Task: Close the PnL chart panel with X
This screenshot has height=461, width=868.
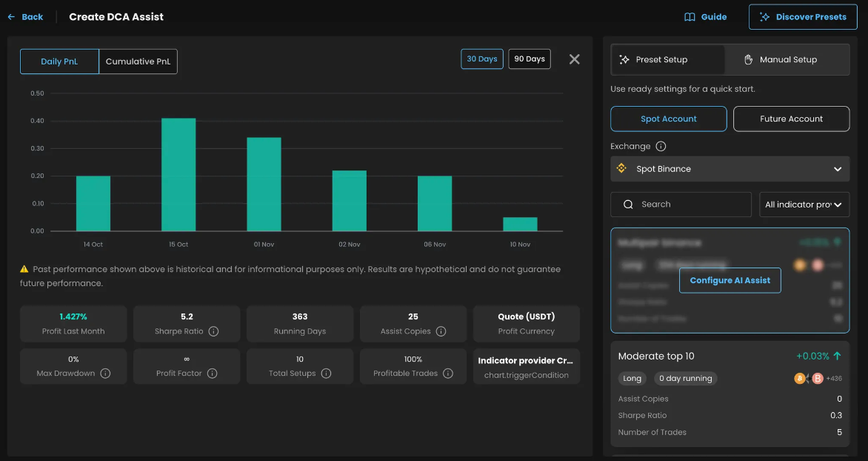Action: pyautogui.click(x=575, y=59)
